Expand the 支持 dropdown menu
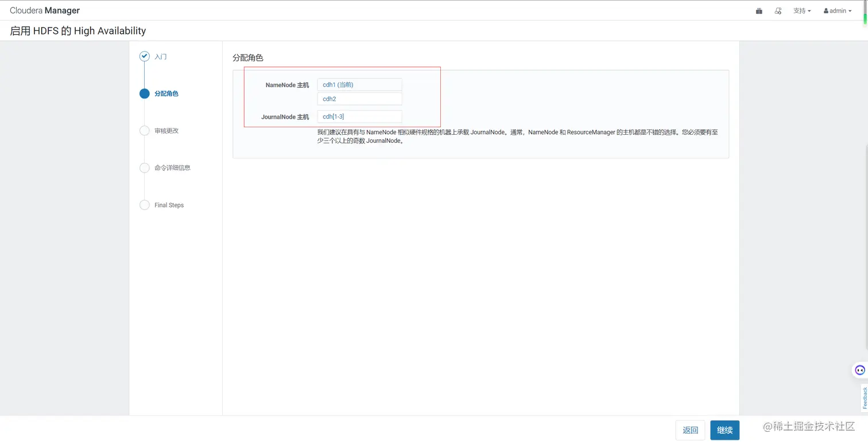 tap(802, 11)
